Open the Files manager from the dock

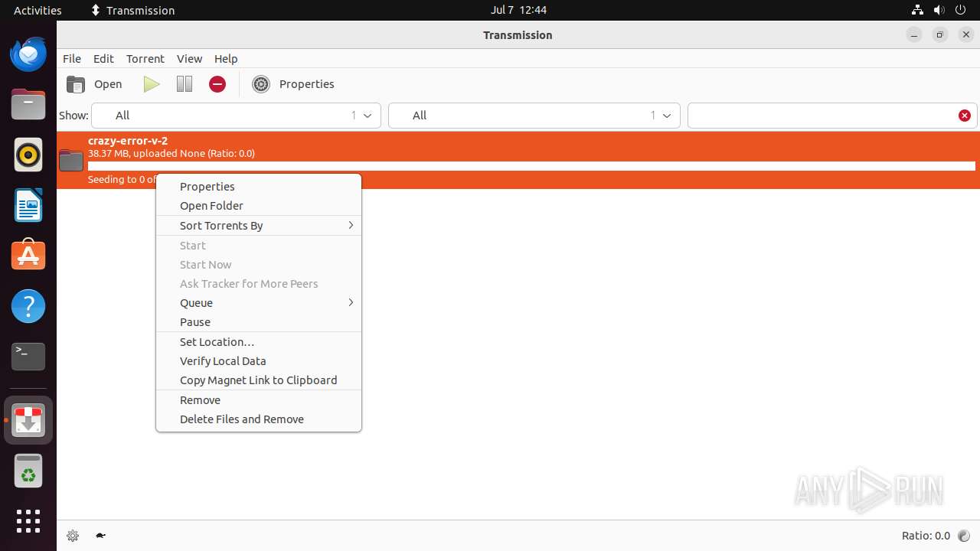pos(28,105)
